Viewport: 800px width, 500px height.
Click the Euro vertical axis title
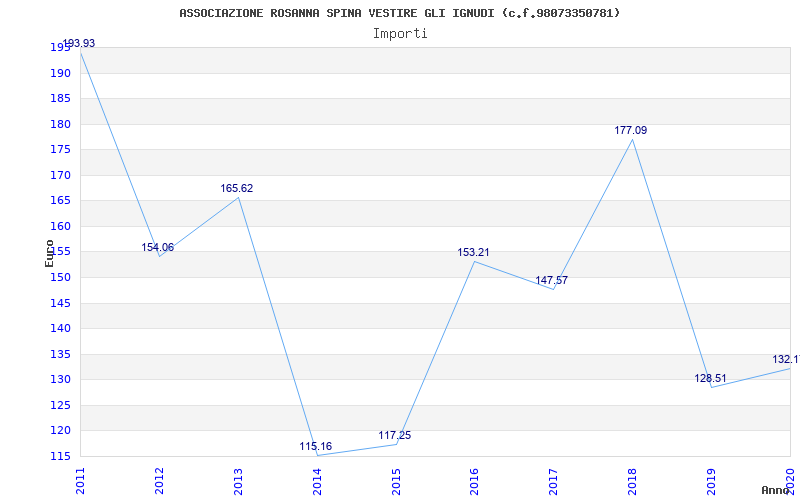pyautogui.click(x=49, y=253)
